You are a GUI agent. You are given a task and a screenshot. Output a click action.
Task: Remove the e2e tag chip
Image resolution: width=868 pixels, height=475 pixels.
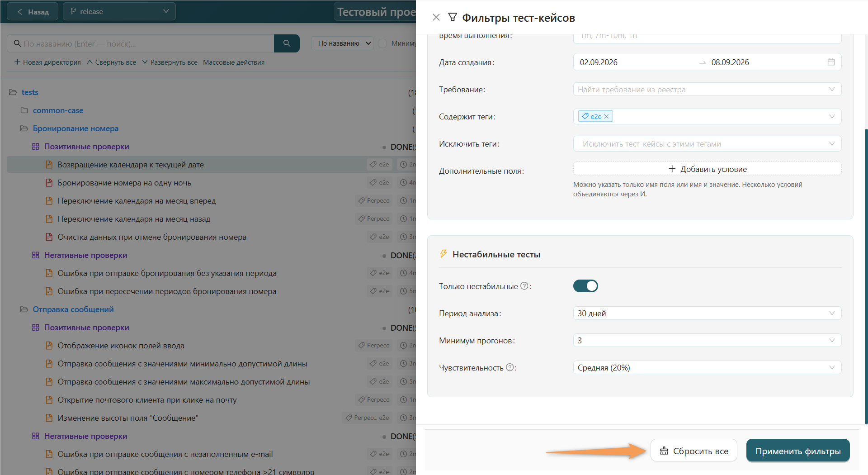[x=606, y=117]
